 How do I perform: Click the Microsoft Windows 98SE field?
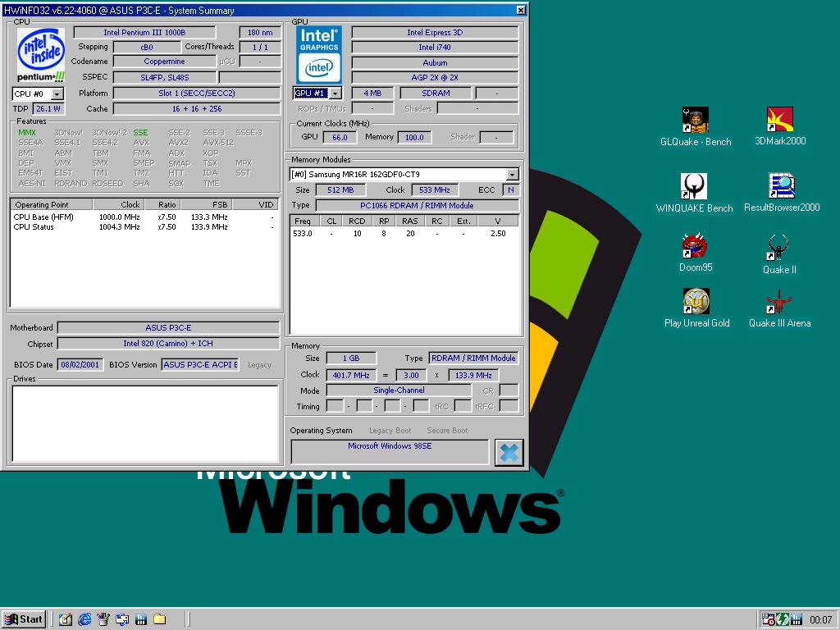point(390,452)
